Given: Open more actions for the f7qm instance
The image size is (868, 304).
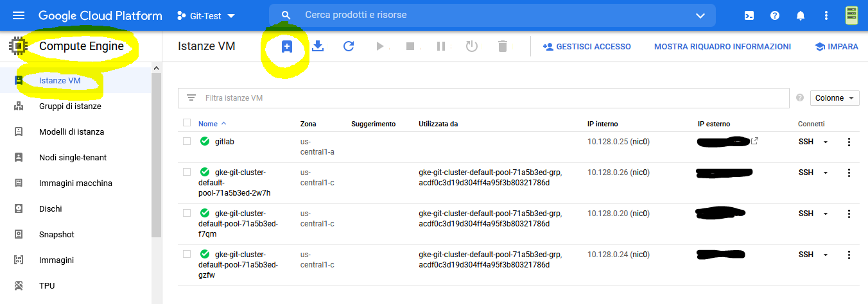Looking at the screenshot, I should tap(849, 214).
